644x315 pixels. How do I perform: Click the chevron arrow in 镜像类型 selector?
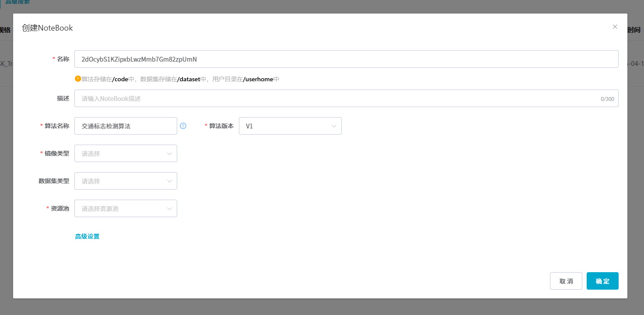pos(169,154)
